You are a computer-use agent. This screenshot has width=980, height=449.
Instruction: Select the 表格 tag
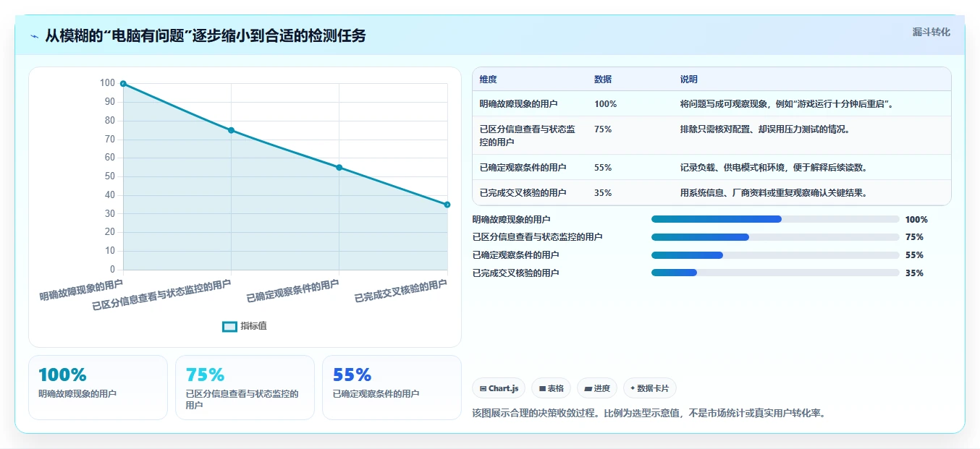coord(551,388)
